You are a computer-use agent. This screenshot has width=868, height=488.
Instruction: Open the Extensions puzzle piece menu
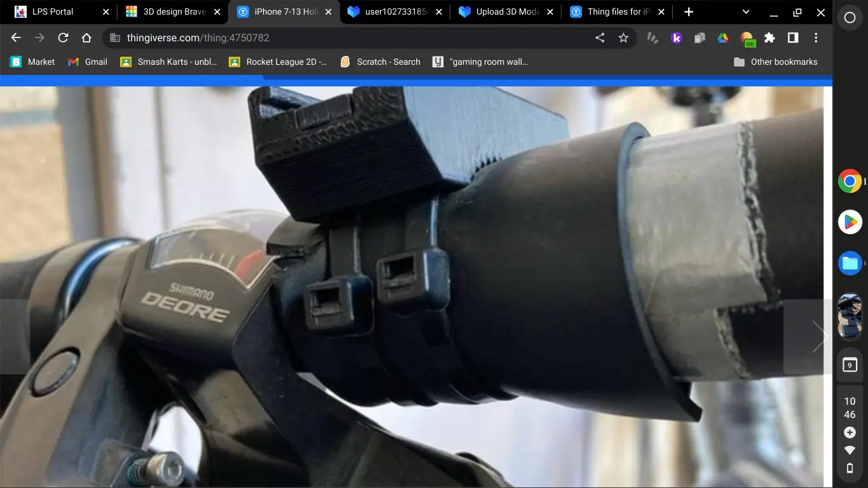[x=770, y=38]
